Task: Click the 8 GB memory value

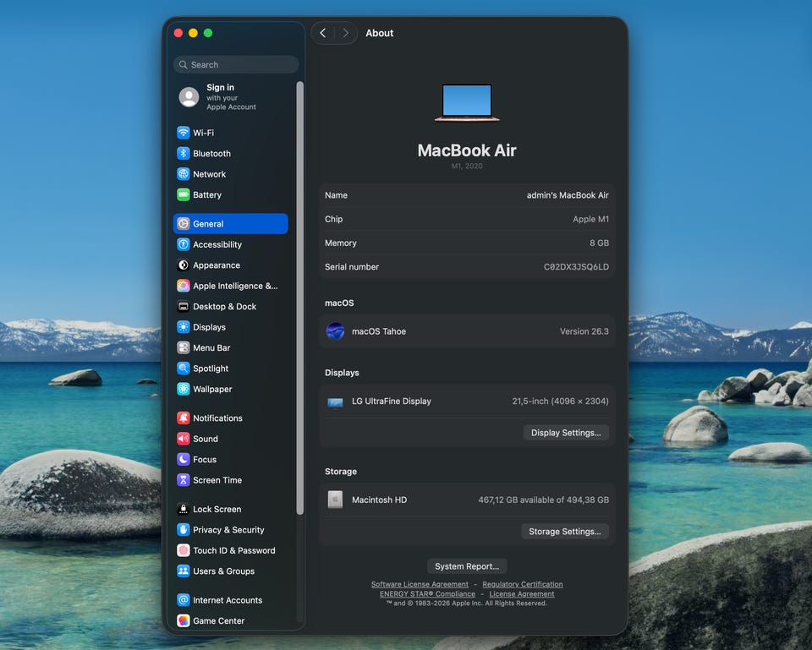Action: pyautogui.click(x=599, y=243)
